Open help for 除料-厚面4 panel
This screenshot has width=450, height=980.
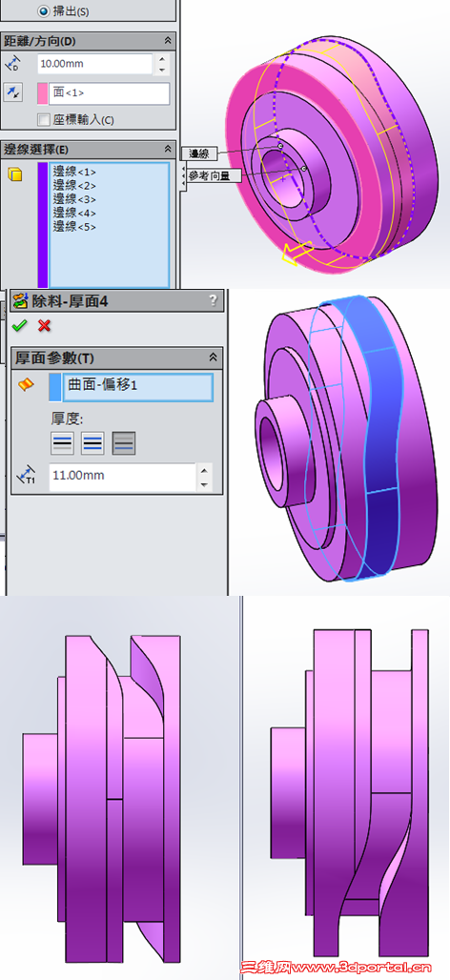coord(214,300)
